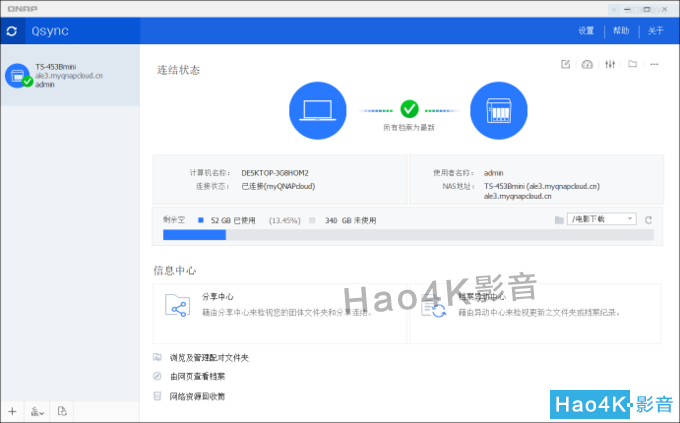Refresh storage usage with reload icon
680x423 pixels.
tap(648, 220)
